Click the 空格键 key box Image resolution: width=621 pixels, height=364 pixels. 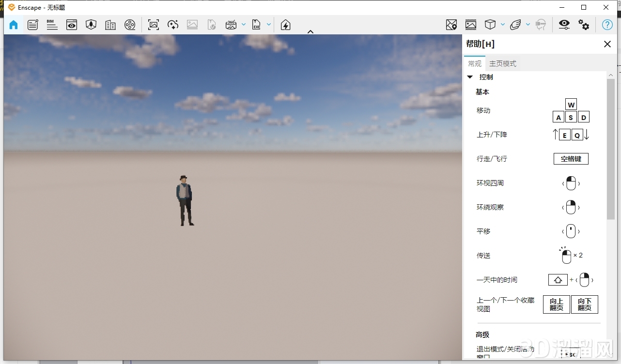pyautogui.click(x=571, y=159)
